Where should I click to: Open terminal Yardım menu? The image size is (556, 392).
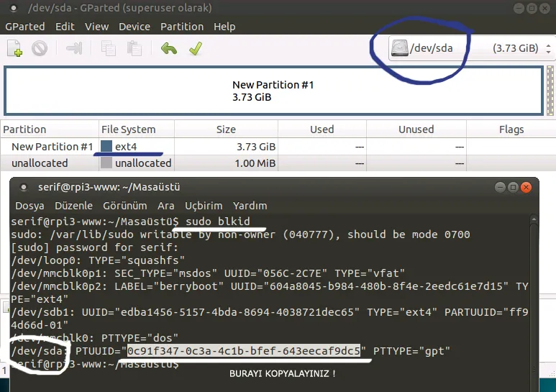[250, 206]
